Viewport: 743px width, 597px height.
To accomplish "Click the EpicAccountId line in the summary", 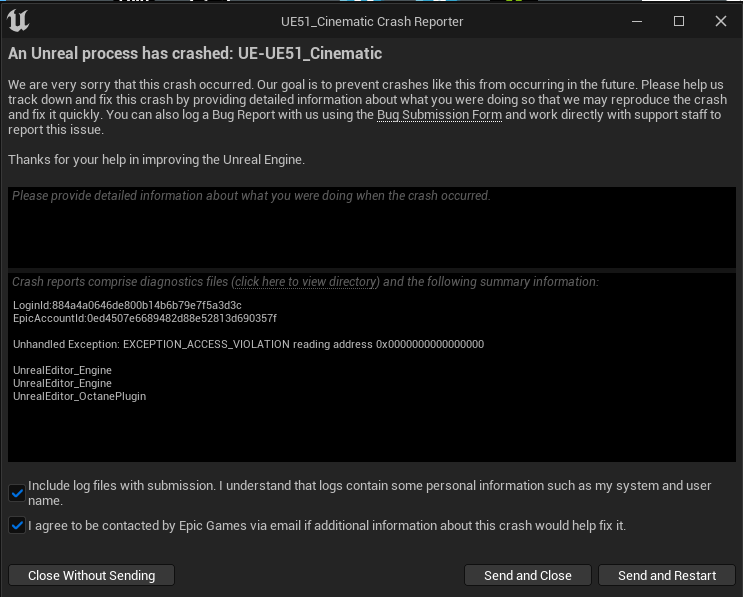I will click(144, 318).
